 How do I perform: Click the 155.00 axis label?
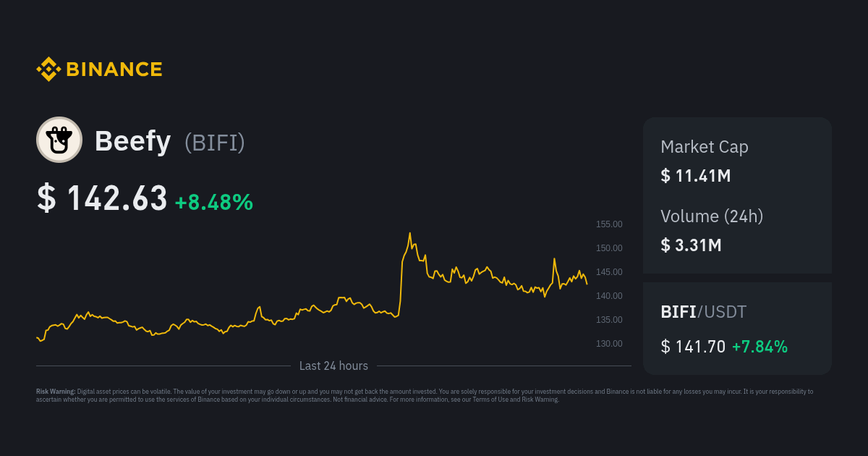609,224
